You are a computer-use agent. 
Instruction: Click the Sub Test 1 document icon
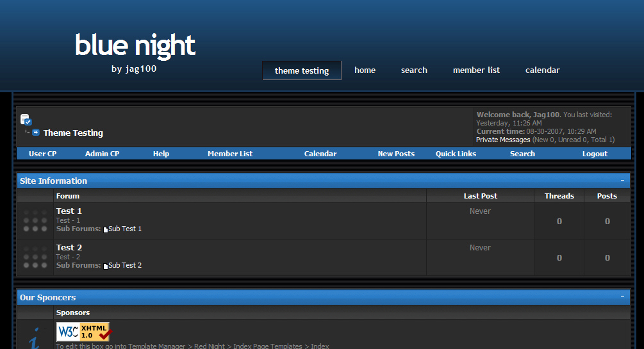point(106,229)
